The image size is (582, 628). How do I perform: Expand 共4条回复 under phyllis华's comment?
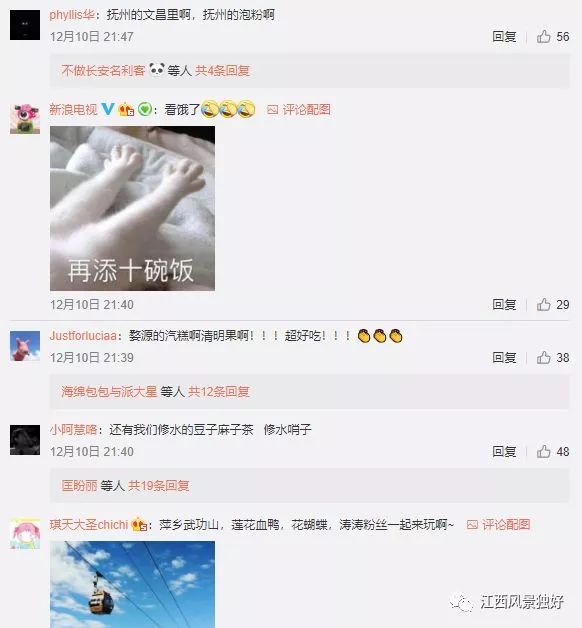click(x=222, y=71)
